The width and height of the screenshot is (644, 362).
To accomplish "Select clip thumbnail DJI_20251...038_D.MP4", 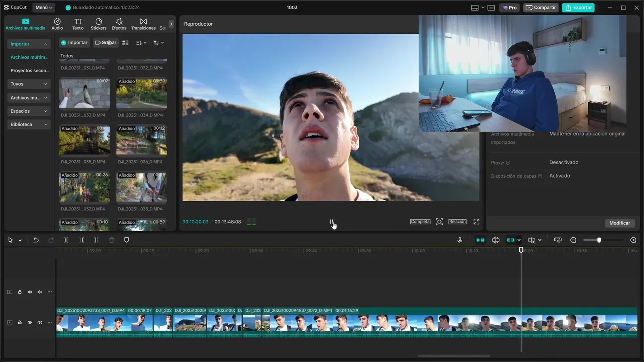I will [x=141, y=187].
